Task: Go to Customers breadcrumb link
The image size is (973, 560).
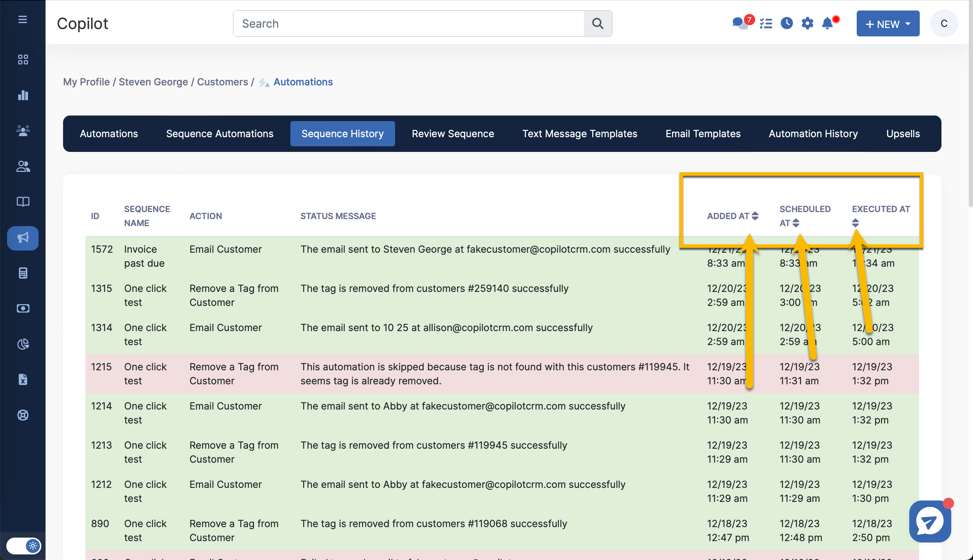Action: click(222, 82)
